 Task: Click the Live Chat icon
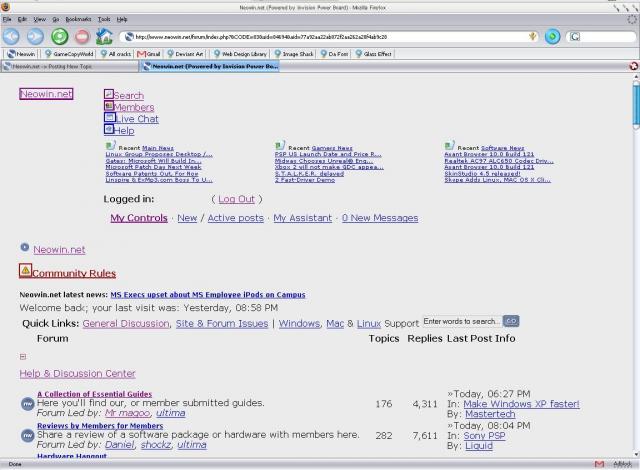(x=109, y=118)
